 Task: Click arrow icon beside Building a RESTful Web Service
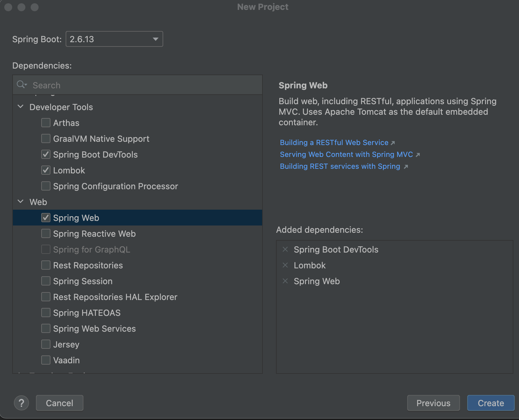393,143
